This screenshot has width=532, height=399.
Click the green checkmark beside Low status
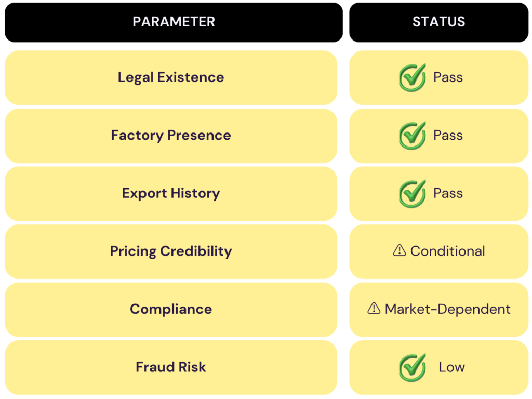[413, 367]
